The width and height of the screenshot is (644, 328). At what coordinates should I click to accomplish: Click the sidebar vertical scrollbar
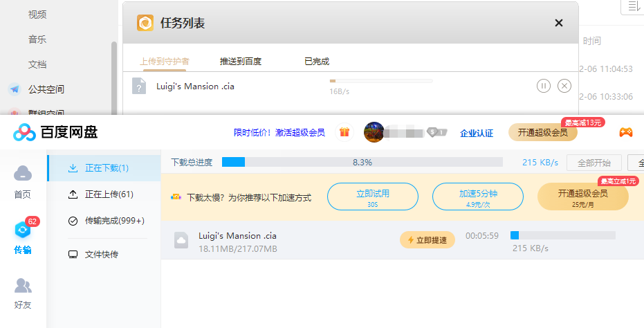click(x=113, y=78)
